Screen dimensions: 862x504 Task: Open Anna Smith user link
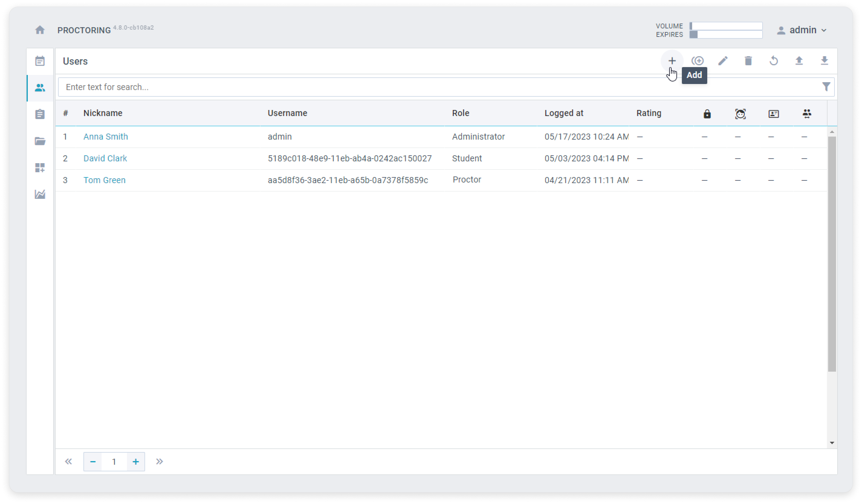[105, 137]
